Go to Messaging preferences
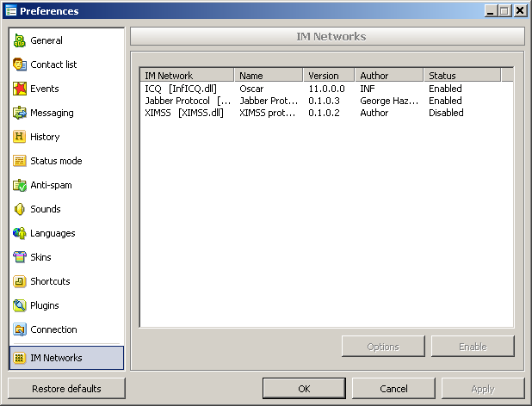Viewport: 532px width, 406px height. coord(52,113)
